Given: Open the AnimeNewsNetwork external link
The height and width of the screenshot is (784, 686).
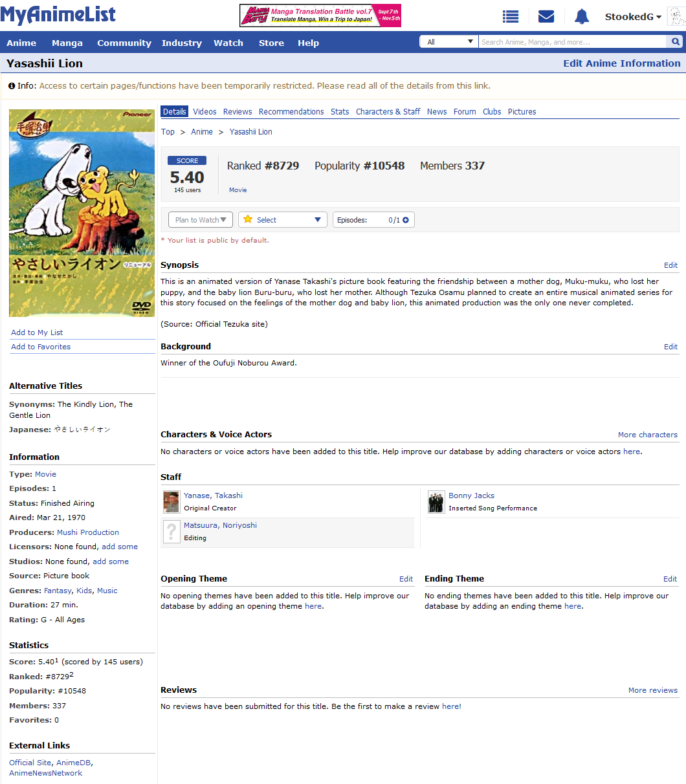Looking at the screenshot, I should click(46, 773).
